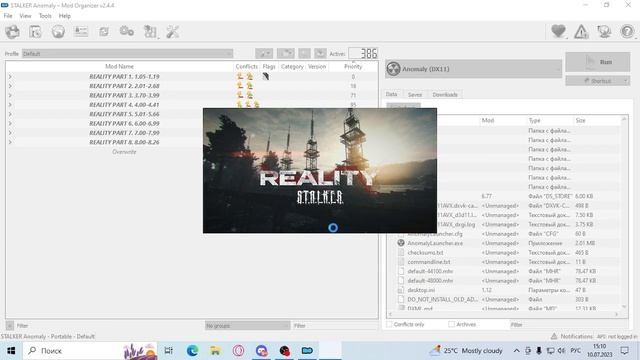Screen dimensions: 640x360
Task: Expand REALITY PART 5. 5.01-5.66 separator
Action: point(10,114)
